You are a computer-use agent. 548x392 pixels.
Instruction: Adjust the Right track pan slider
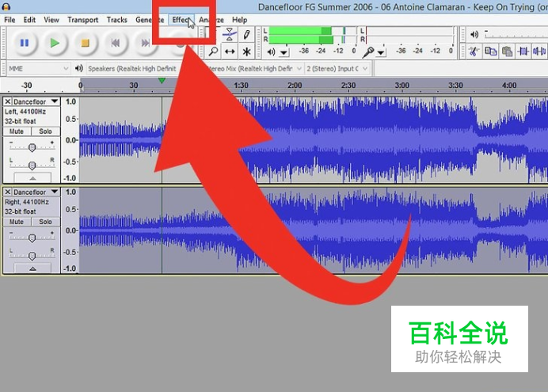(x=32, y=256)
